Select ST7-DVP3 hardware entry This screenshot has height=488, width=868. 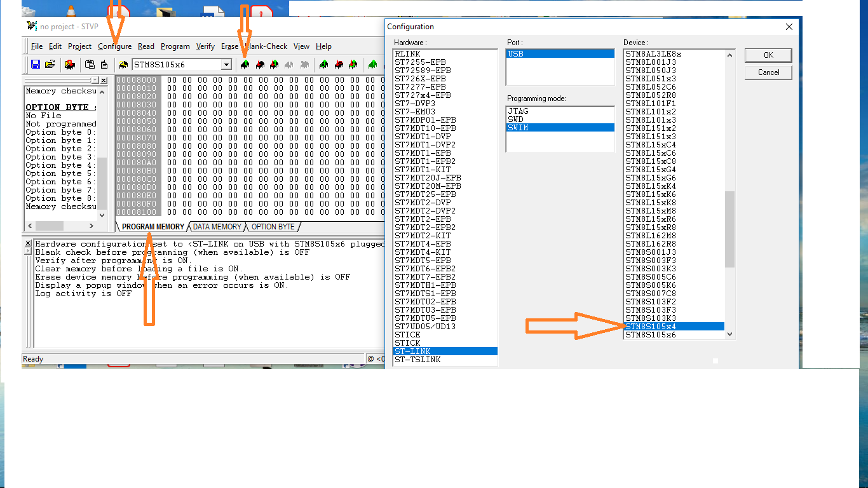(445, 104)
